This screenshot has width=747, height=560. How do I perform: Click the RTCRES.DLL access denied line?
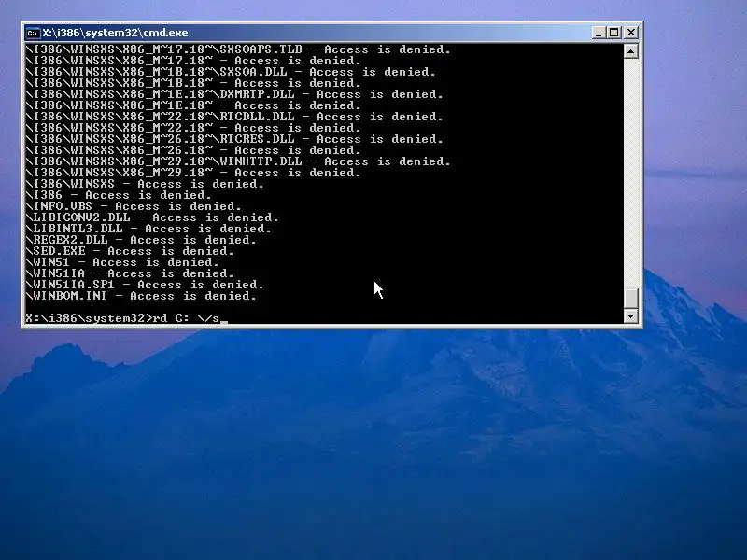click(234, 139)
